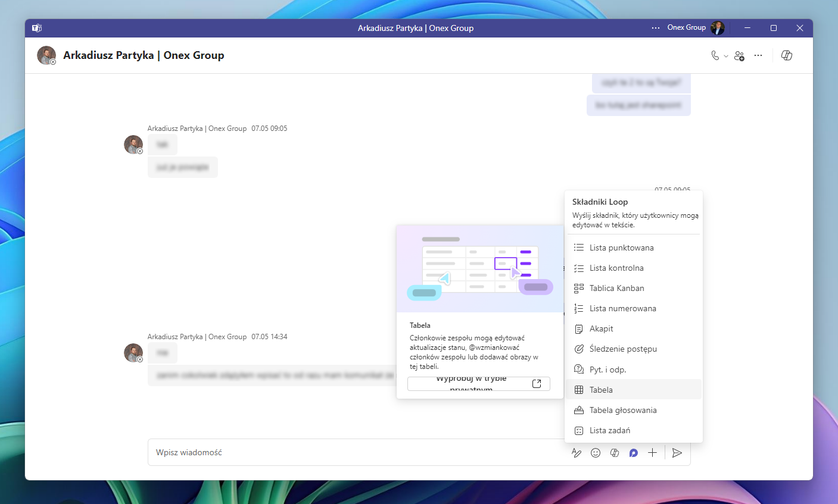Choose Lista zadań Loop component
The height and width of the screenshot is (504, 838).
[634, 430]
